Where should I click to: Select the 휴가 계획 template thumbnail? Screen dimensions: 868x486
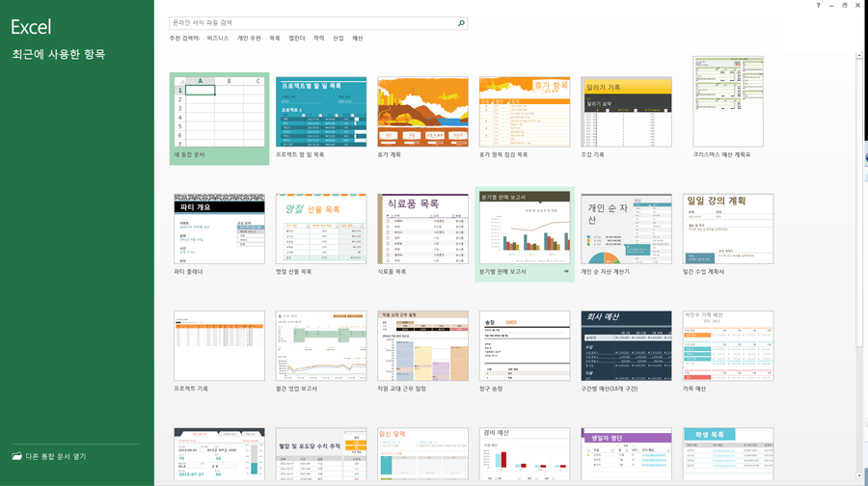pyautogui.click(x=423, y=112)
